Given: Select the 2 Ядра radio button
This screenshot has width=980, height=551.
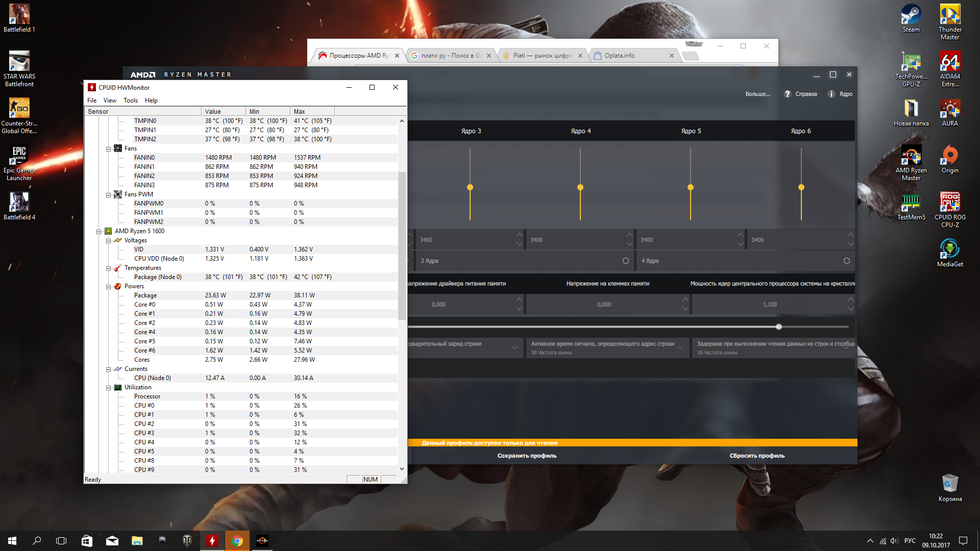Looking at the screenshot, I should coord(625,261).
